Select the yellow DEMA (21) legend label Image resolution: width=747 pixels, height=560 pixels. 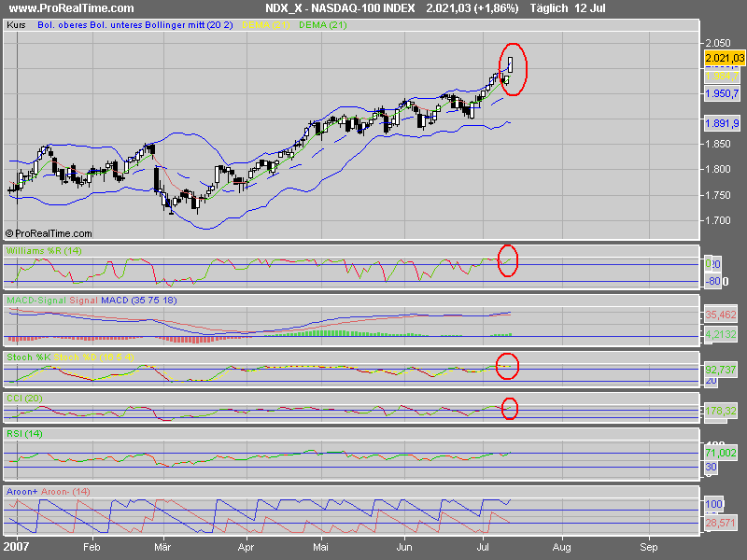pos(266,25)
